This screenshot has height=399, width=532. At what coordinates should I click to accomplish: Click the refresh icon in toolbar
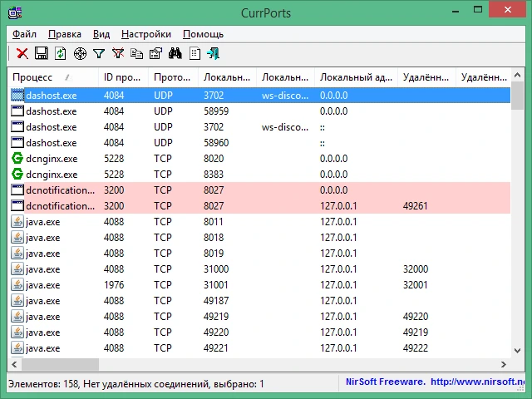point(61,53)
